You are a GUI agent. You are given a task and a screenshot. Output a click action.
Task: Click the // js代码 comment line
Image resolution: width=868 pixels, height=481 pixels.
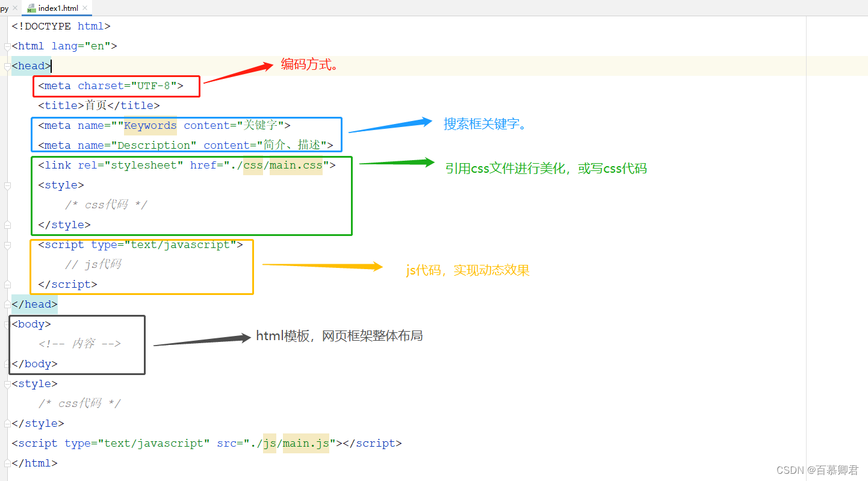pyautogui.click(x=93, y=265)
